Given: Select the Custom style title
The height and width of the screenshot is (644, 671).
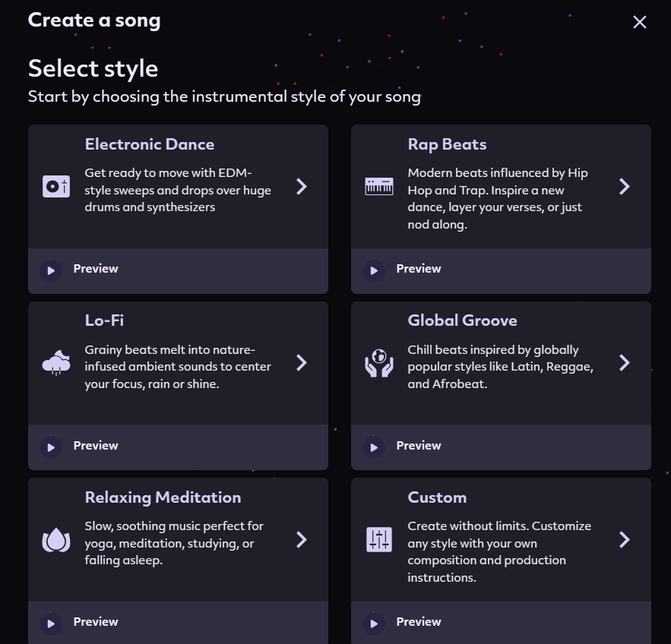Looking at the screenshot, I should coord(437,497).
